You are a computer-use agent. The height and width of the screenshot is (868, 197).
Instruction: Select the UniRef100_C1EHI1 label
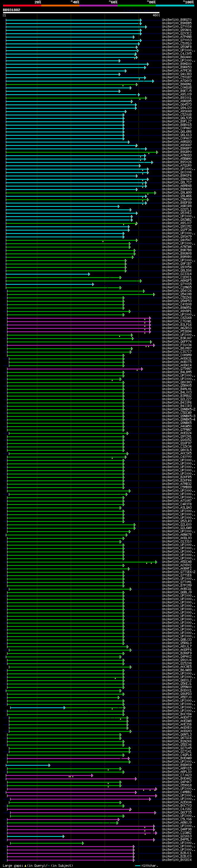click(177, 277)
